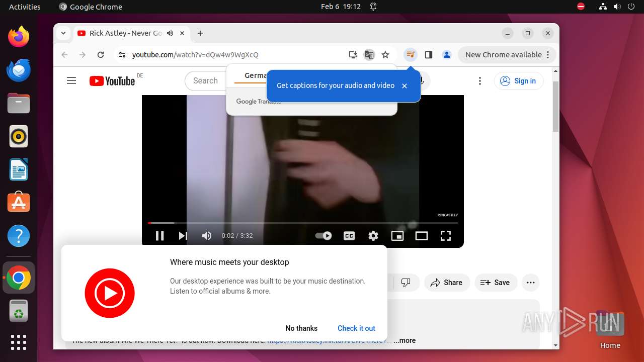
Task: Enter full screen mode
Action: coord(446,236)
